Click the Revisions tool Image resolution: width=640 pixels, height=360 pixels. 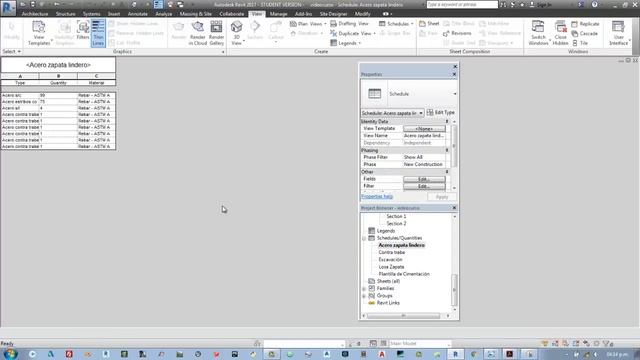(x=457, y=33)
